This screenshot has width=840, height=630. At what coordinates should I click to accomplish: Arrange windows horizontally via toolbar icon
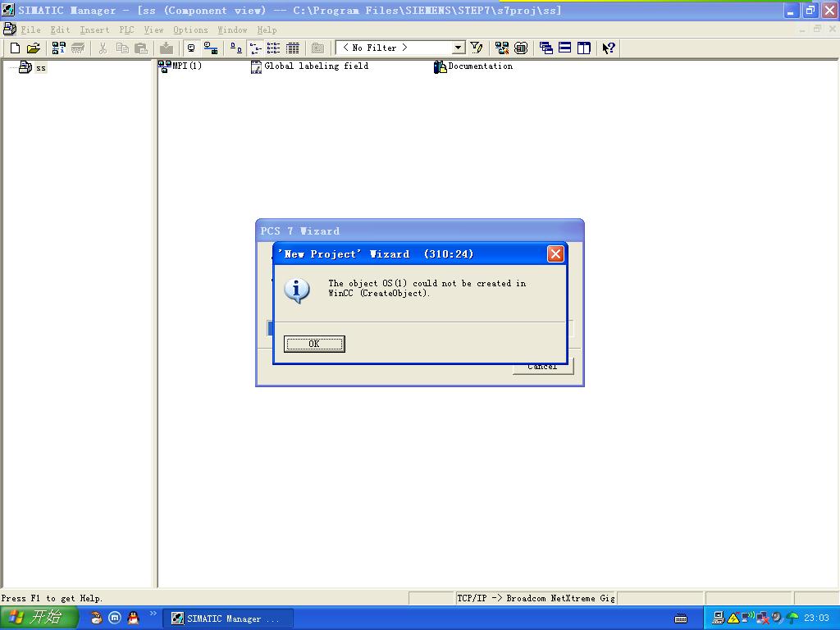564,48
